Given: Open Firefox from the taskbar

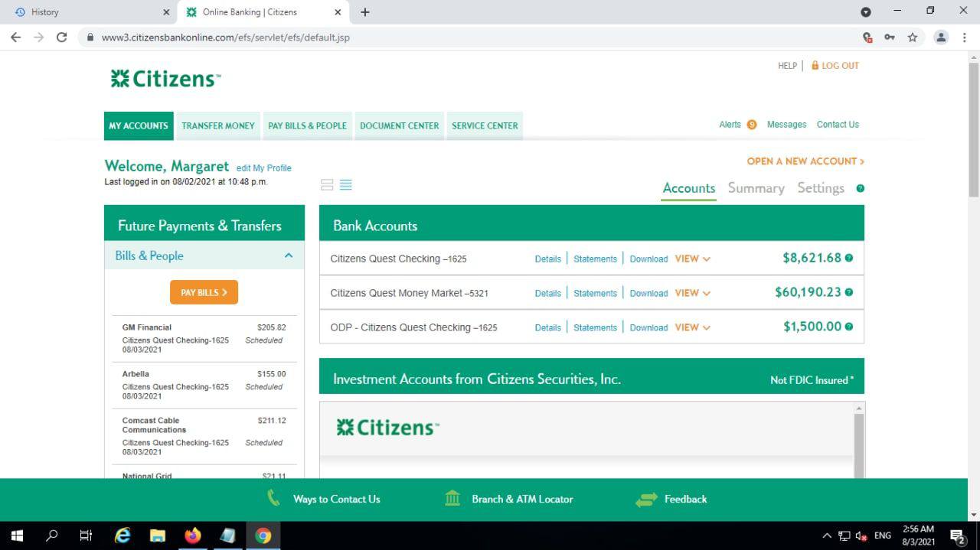Looking at the screenshot, I should click(192, 535).
